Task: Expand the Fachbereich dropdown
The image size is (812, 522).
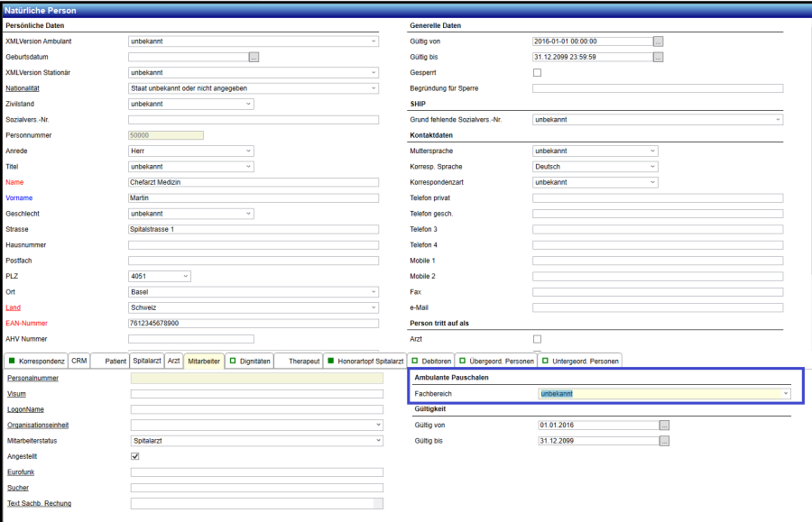Action: [785, 394]
